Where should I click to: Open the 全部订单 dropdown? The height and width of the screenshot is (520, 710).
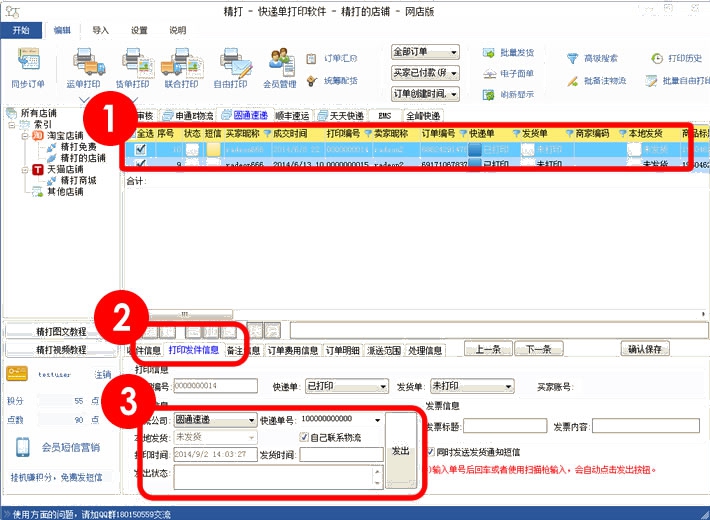[x=425, y=52]
